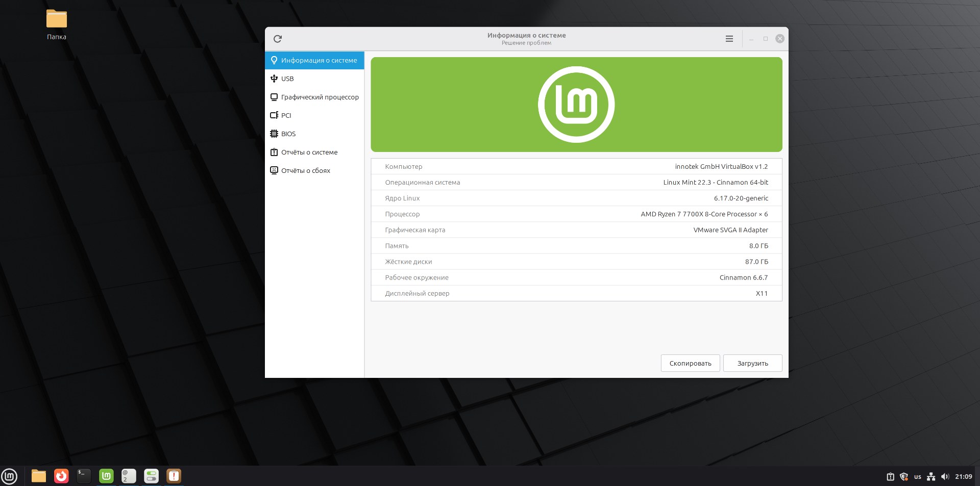Click the clock showing 21:09
This screenshot has width=980, height=486.
coord(963,477)
